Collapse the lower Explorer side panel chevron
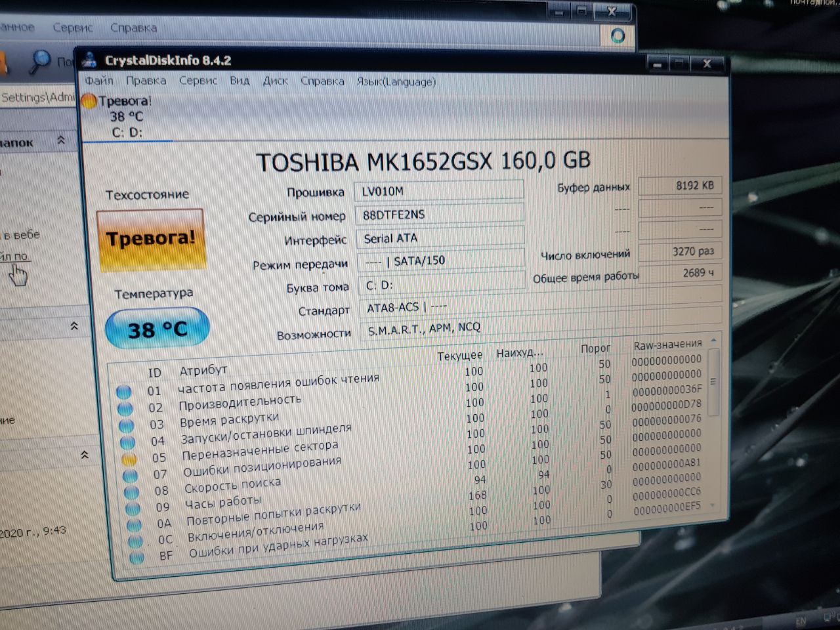Viewport: 840px width, 630px height. [84, 454]
